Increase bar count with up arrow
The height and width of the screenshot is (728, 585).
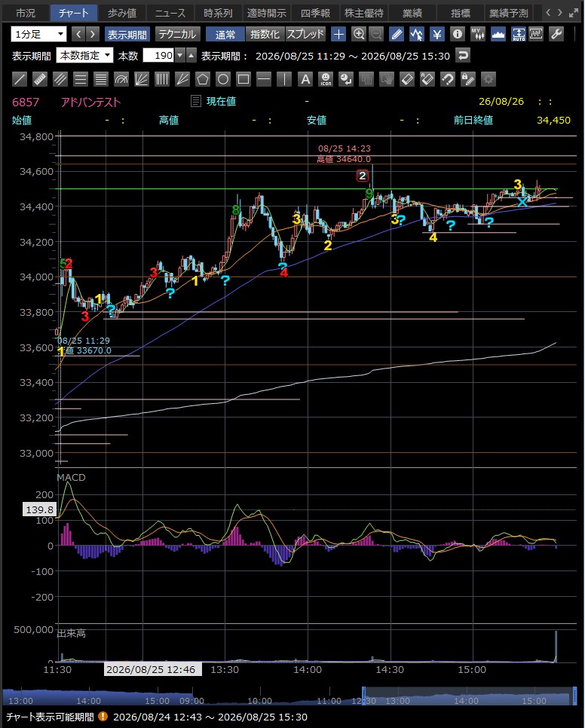(x=191, y=56)
